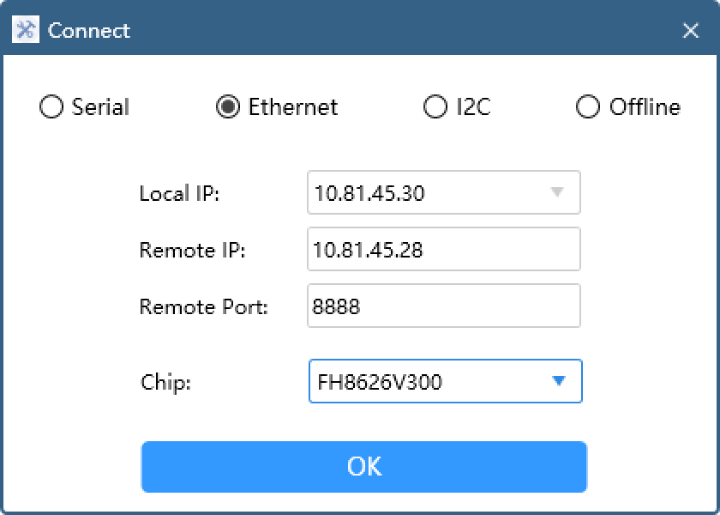Click the Ethernet label text
The width and height of the screenshot is (720, 515).
[x=293, y=107]
